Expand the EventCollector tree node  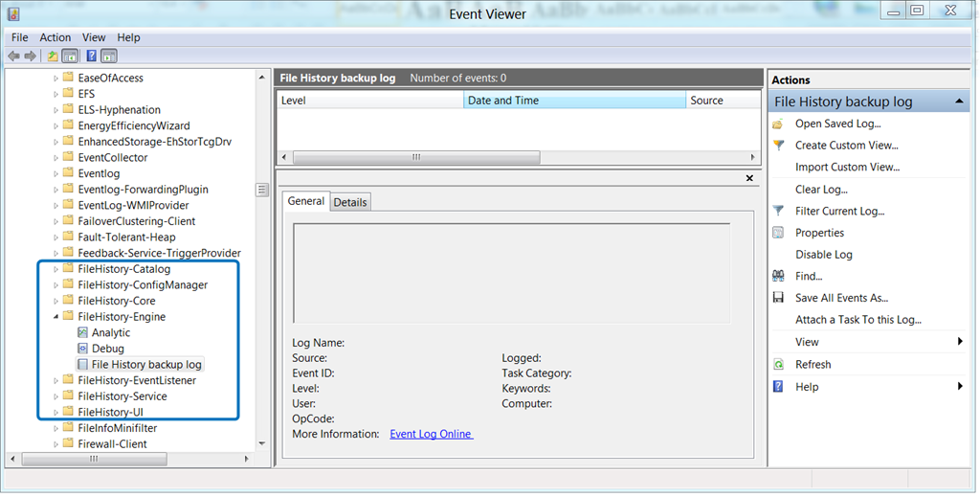click(56, 158)
